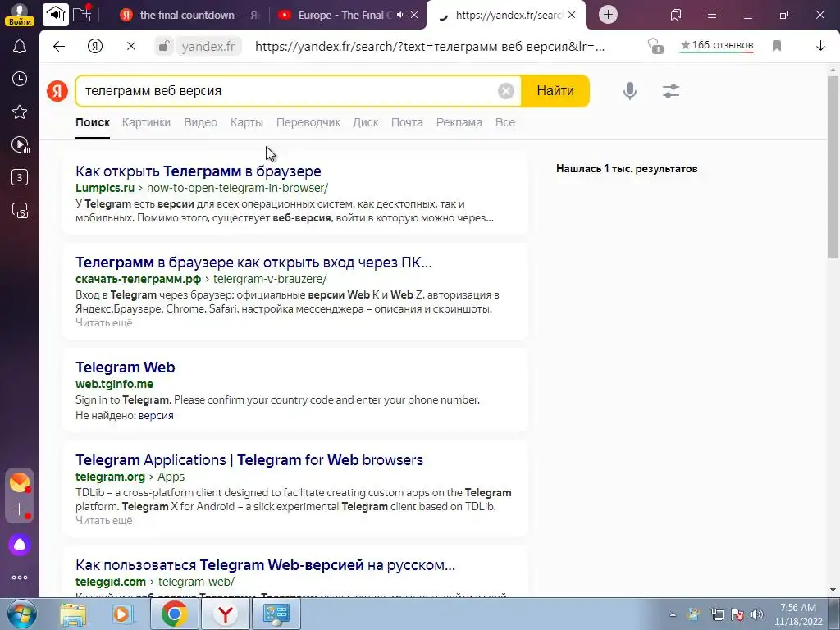Open Windows Explorer from the taskbar

[73, 614]
